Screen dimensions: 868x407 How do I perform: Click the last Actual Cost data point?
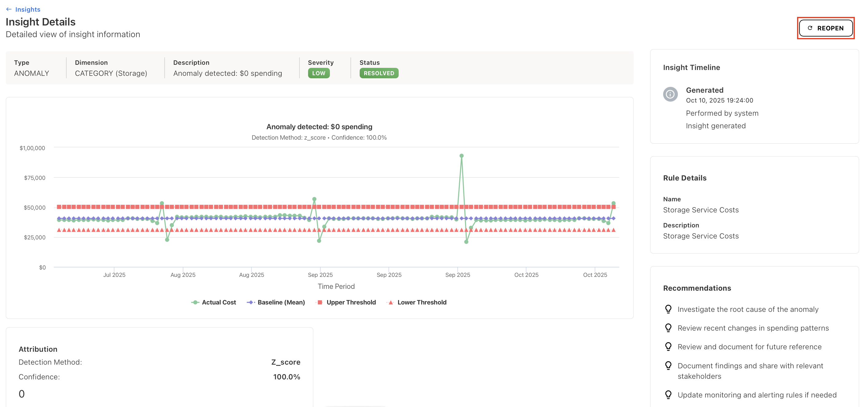[613, 203]
